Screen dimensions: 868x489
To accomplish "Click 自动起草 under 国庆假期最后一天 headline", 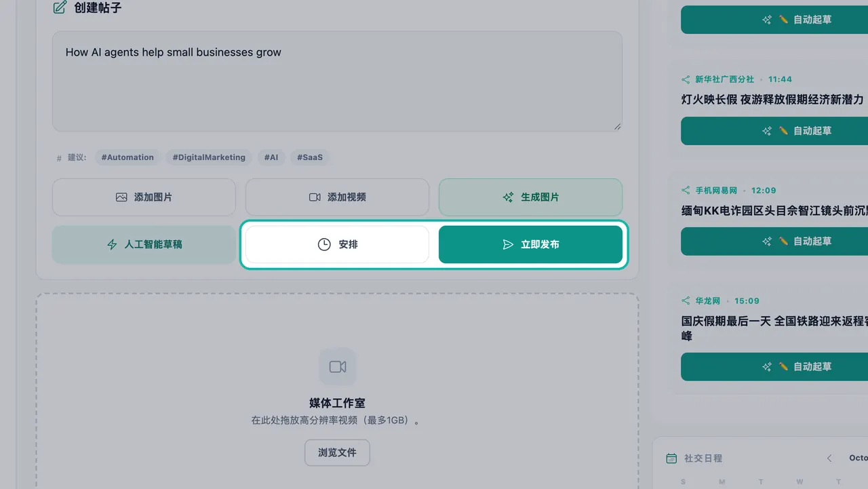I will 774,367.
